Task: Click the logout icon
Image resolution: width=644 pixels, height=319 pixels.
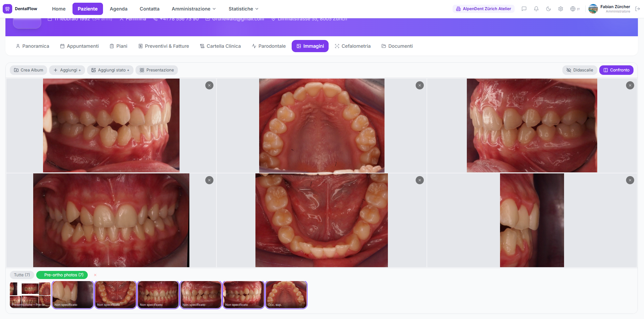Action: (637, 9)
